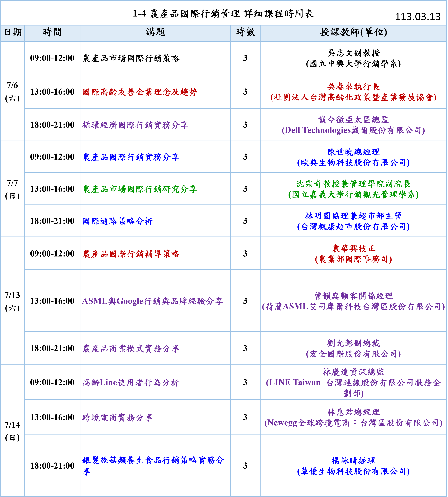The height and width of the screenshot is (497, 448).
Task: Click instructor 林明圖協理兼超市部主管
Action: coord(354,216)
